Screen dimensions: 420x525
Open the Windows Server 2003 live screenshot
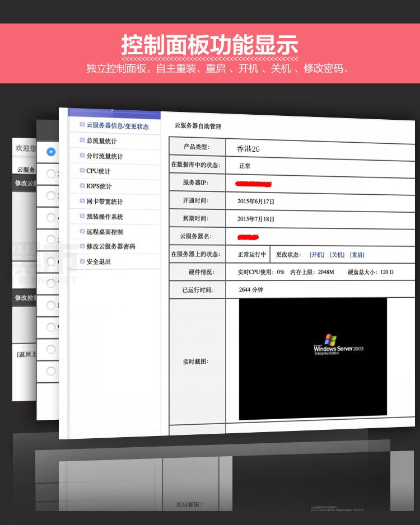tap(313, 359)
